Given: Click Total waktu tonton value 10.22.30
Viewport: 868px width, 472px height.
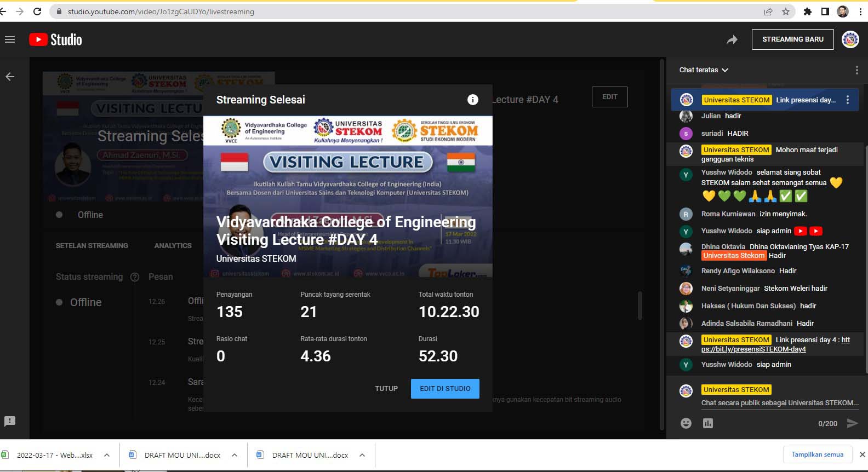Looking at the screenshot, I should (449, 312).
